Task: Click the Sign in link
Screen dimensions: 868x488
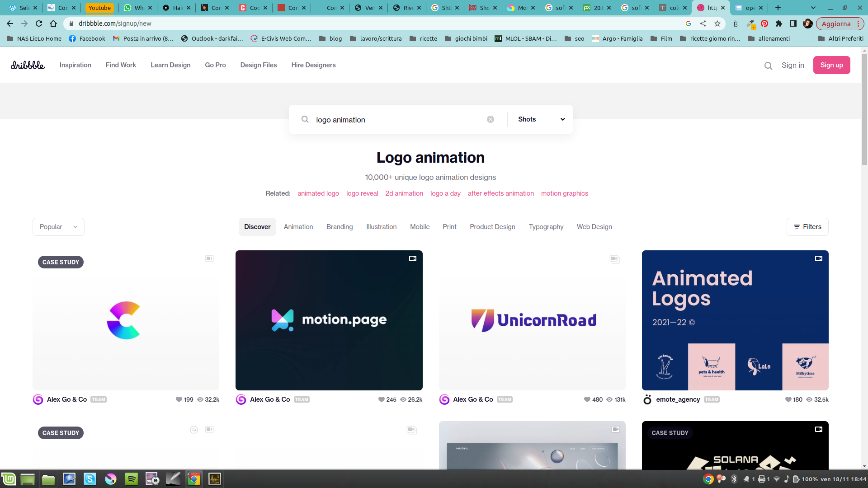Action: click(x=793, y=65)
